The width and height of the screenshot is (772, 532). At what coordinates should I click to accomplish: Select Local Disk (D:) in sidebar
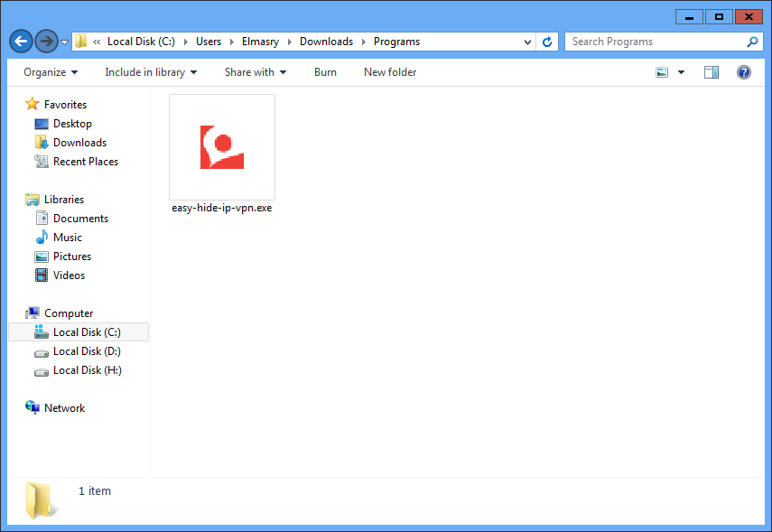coord(88,351)
